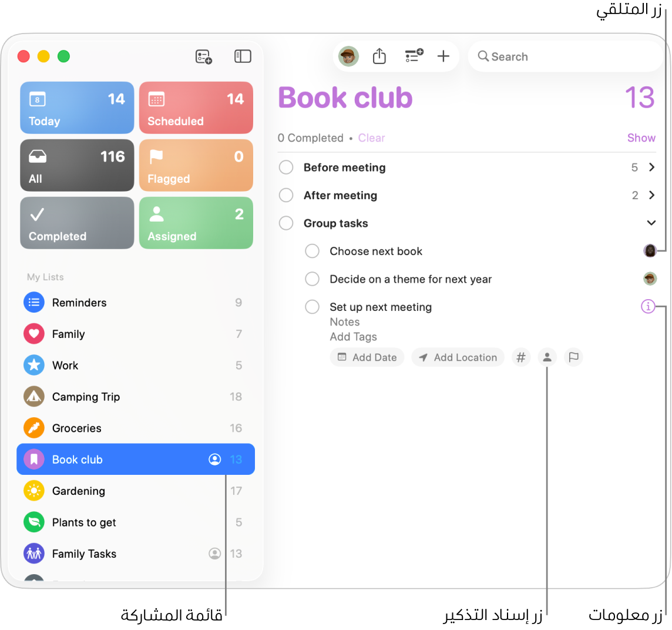Open the new list with template icon
The image size is (672, 630).
(204, 56)
